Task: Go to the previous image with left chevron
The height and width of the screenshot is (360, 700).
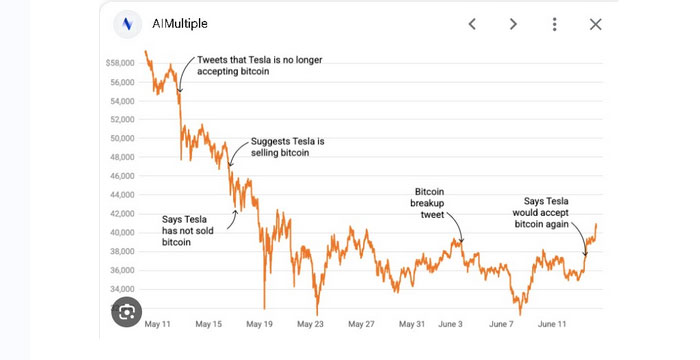Action: click(472, 24)
